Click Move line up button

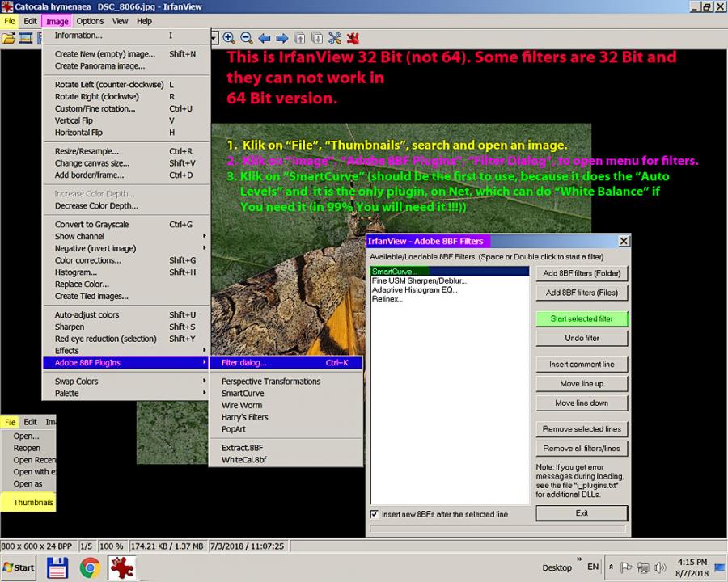point(582,384)
